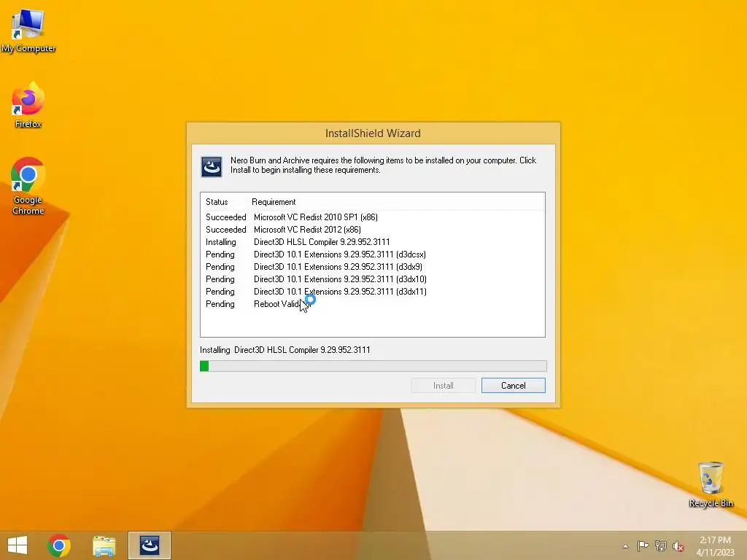Viewport: 747px width, 560px height.
Task: Click the installing status label above progress bar
Action: [x=285, y=350]
